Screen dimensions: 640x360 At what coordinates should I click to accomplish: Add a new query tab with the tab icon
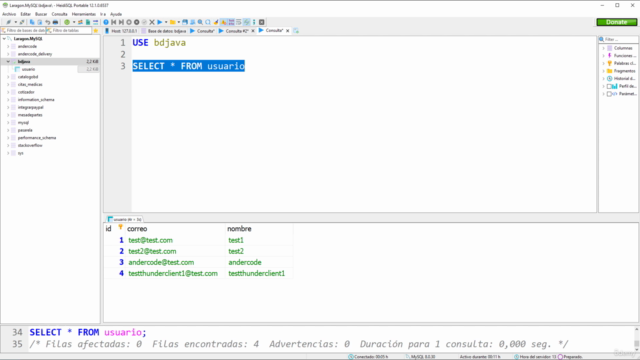coord(296,31)
